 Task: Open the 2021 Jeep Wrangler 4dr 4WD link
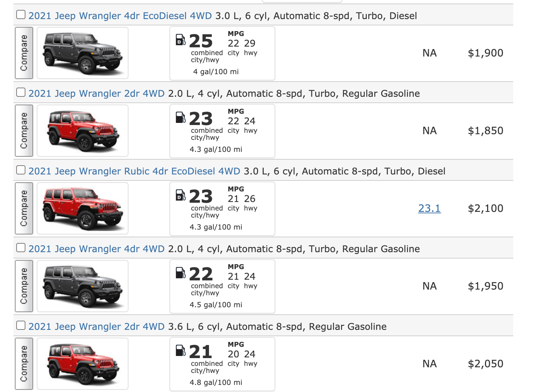point(96,249)
